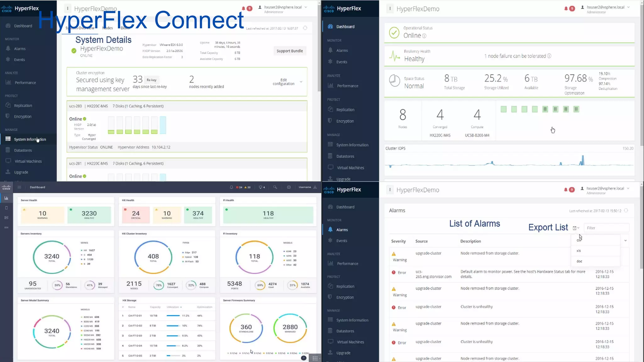Viewport: 644px width, 362px height.
Task: Expand hxuser2 user dropdown in System Details panel
Action: (306, 7)
